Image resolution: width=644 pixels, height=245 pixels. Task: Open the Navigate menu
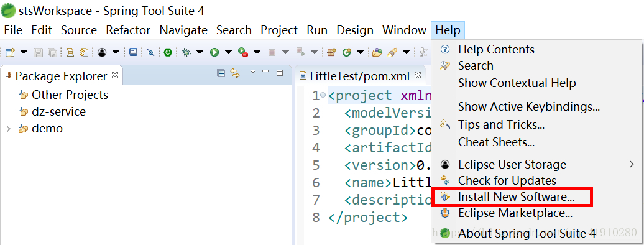point(183,30)
